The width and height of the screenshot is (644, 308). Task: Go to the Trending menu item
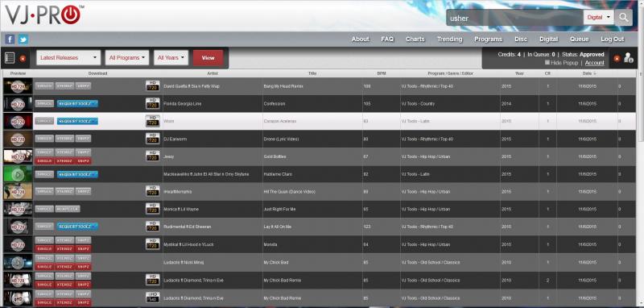click(x=449, y=39)
